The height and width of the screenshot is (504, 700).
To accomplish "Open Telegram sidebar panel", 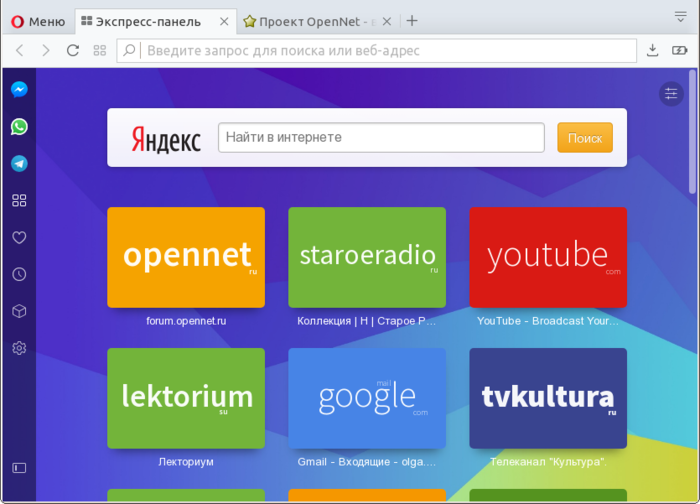I will coord(19,163).
